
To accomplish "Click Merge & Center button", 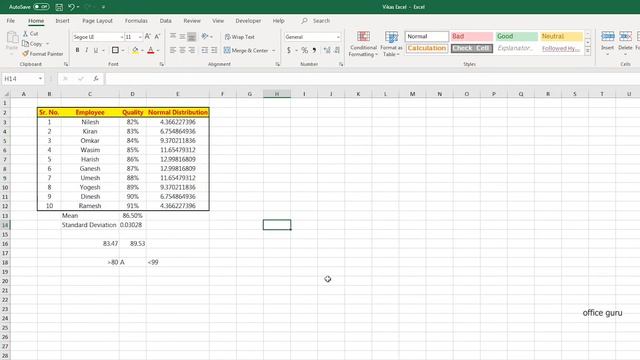I will click(246, 50).
